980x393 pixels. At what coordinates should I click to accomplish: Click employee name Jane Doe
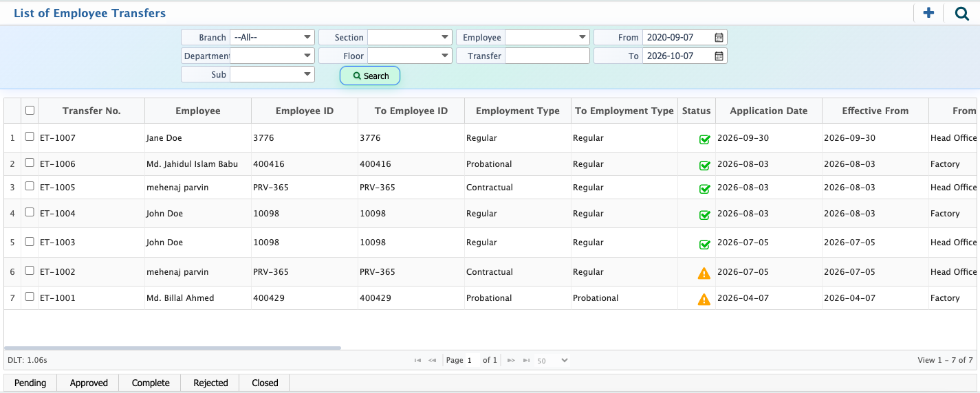click(164, 138)
